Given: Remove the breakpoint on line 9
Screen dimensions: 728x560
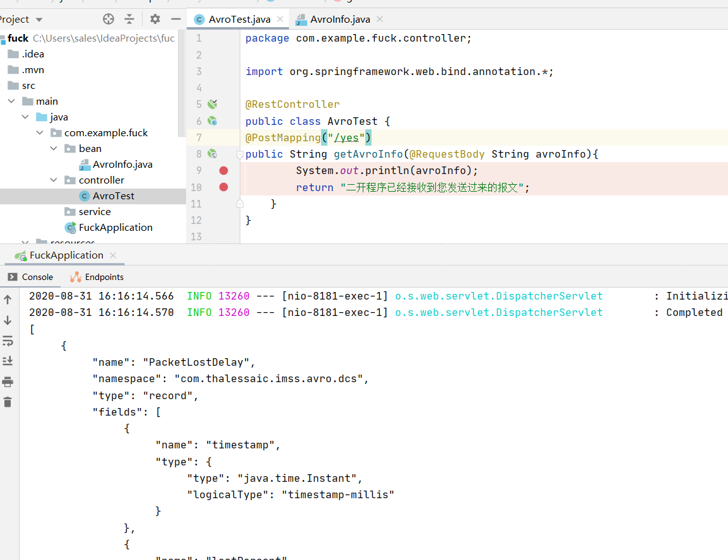Looking at the screenshot, I should (x=223, y=171).
